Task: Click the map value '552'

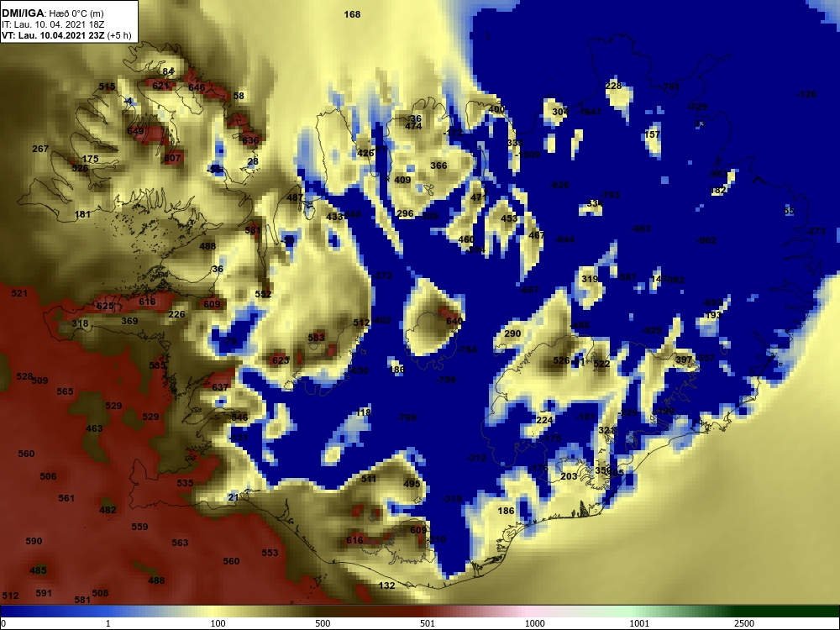Action: 263,294
